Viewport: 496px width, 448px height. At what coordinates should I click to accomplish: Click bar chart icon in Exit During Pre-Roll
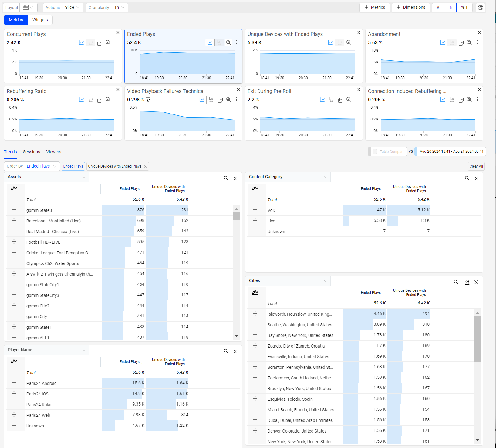[332, 100]
